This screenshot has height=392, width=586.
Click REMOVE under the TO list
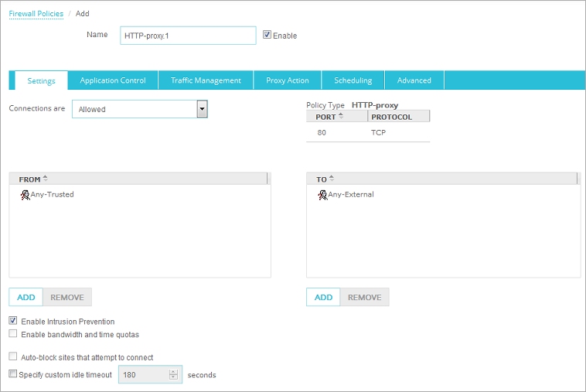(x=364, y=297)
